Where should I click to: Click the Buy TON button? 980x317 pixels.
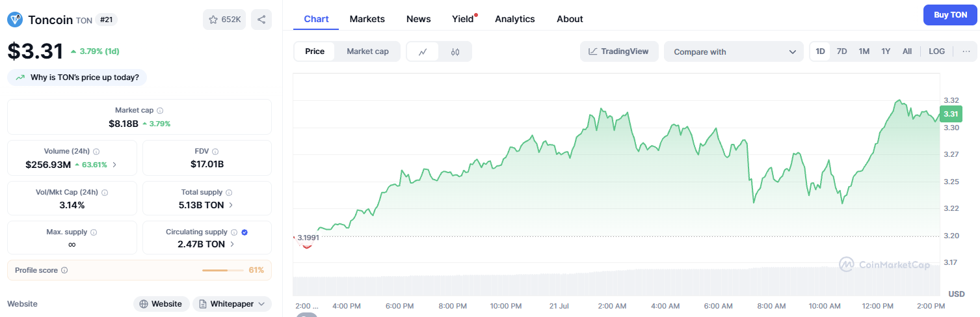point(950,14)
